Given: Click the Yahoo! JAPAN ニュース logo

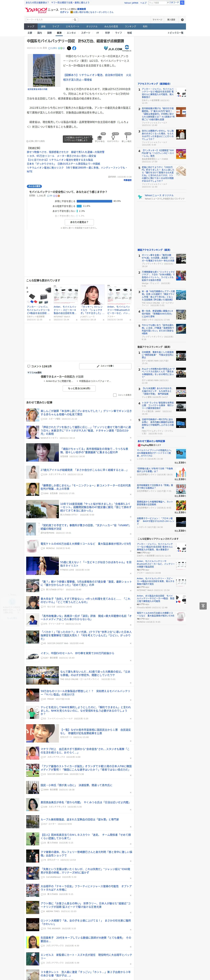Looking at the screenshot, I should click(x=42, y=10).
